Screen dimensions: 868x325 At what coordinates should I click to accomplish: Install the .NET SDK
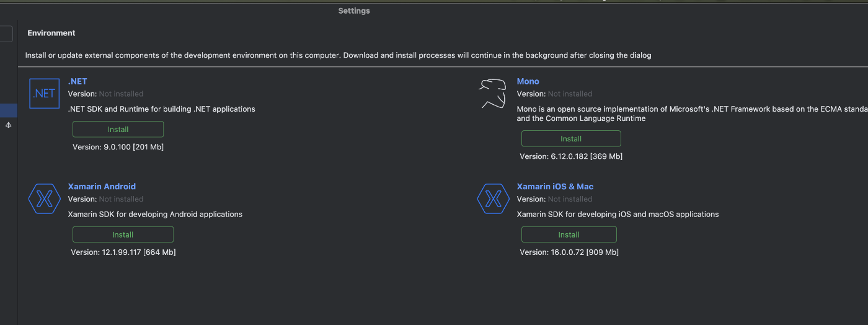click(x=118, y=129)
